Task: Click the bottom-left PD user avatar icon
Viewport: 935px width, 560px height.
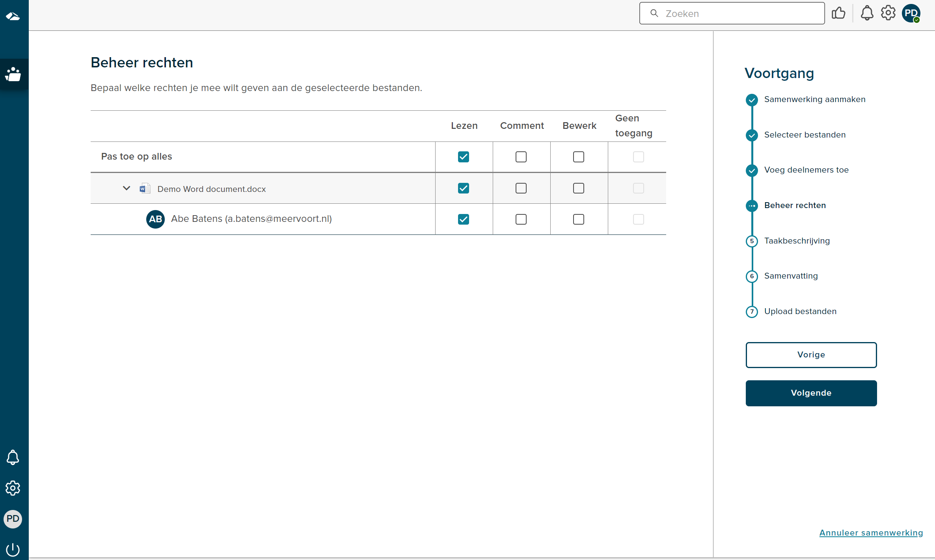Action: coord(14,519)
